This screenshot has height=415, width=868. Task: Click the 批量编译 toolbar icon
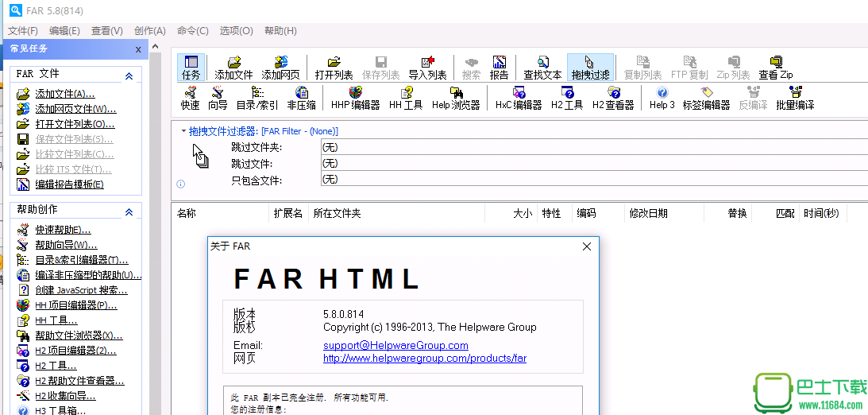coord(795,98)
